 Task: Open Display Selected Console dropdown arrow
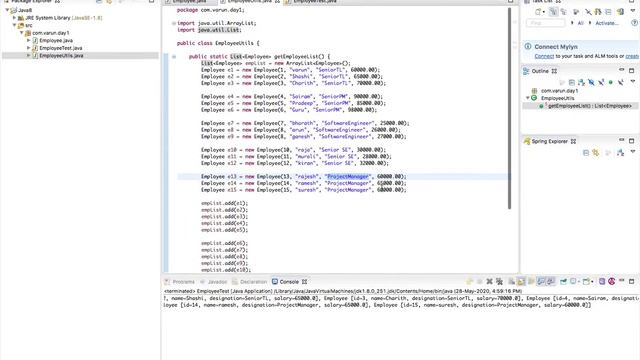pyautogui.click(x=579, y=282)
